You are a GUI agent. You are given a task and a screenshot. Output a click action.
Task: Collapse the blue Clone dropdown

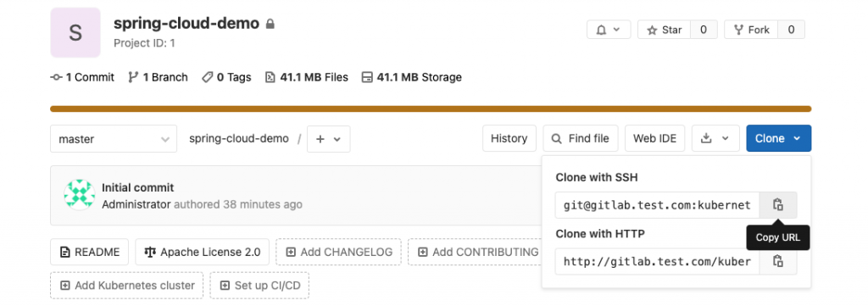778,138
